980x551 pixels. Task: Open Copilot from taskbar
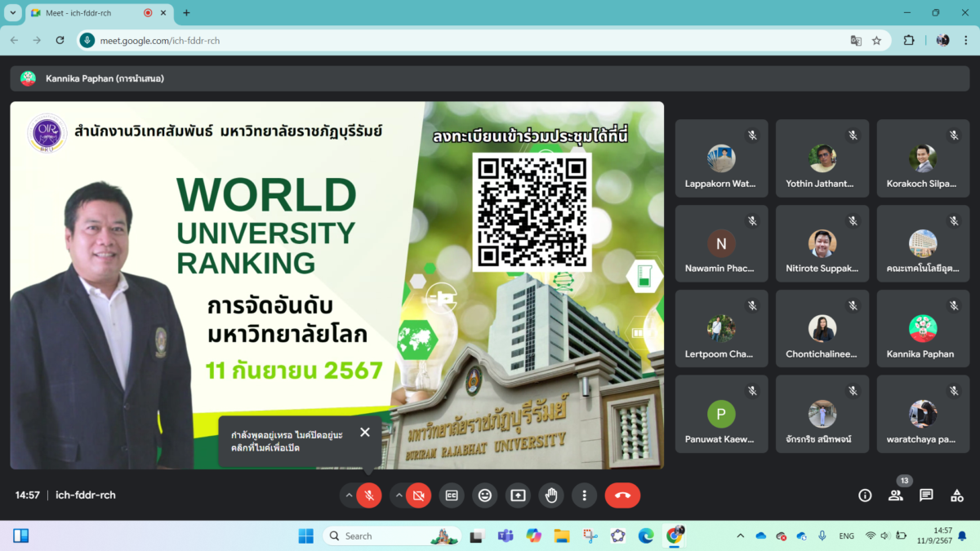(533, 535)
